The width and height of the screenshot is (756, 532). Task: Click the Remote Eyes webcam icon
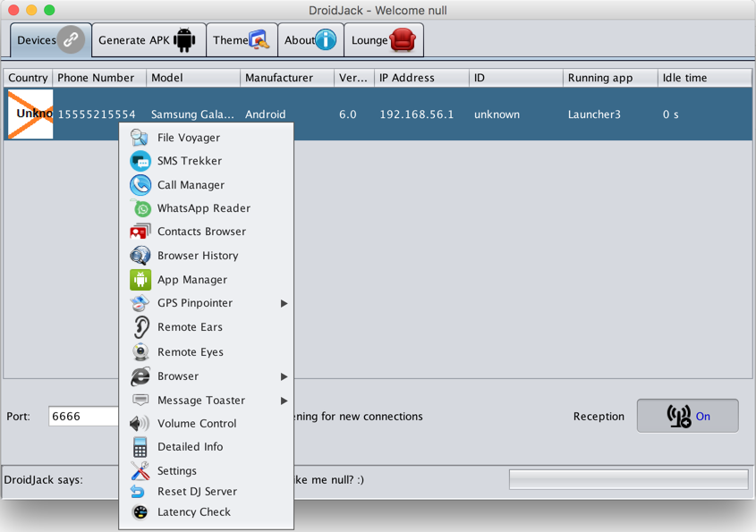click(x=140, y=352)
